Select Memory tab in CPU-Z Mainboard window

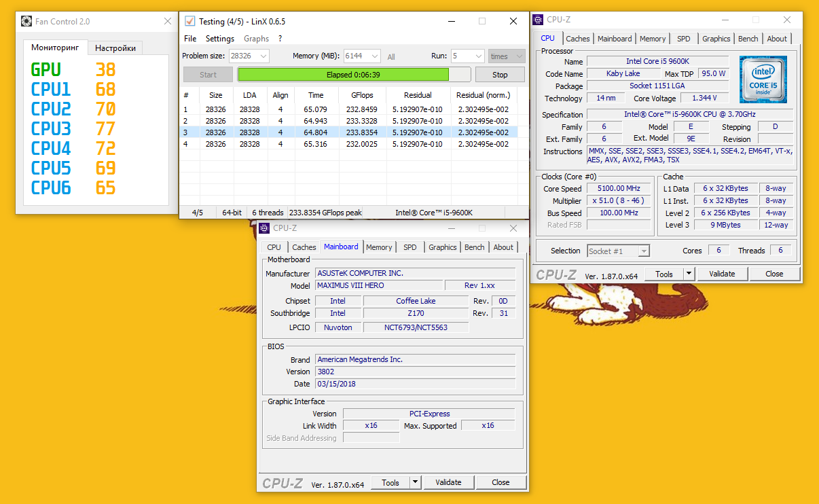379,247
